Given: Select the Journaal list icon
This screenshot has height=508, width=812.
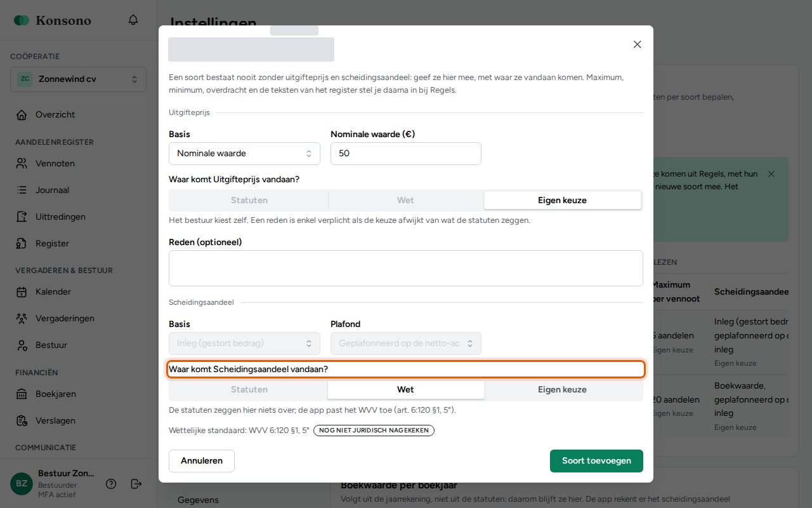Looking at the screenshot, I should click(22, 190).
